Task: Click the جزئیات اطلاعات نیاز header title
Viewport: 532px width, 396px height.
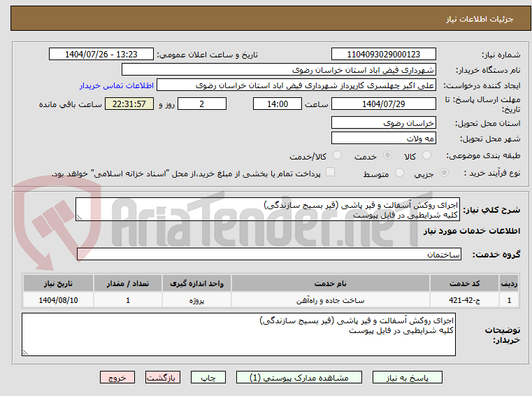Action: 480,19
